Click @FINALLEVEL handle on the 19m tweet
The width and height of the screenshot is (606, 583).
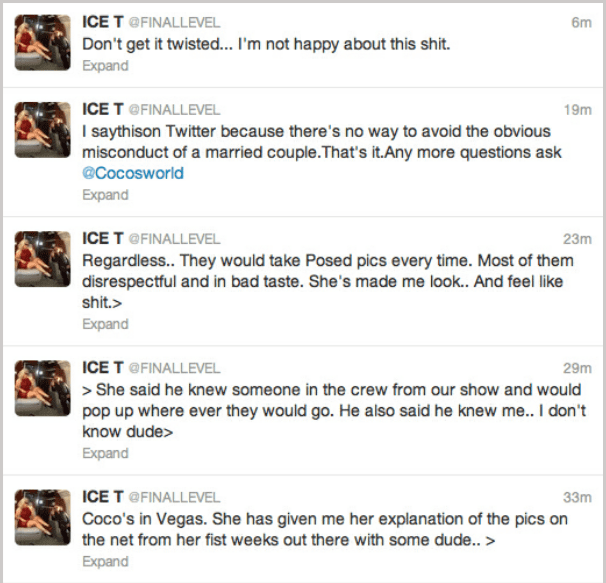pos(175,109)
